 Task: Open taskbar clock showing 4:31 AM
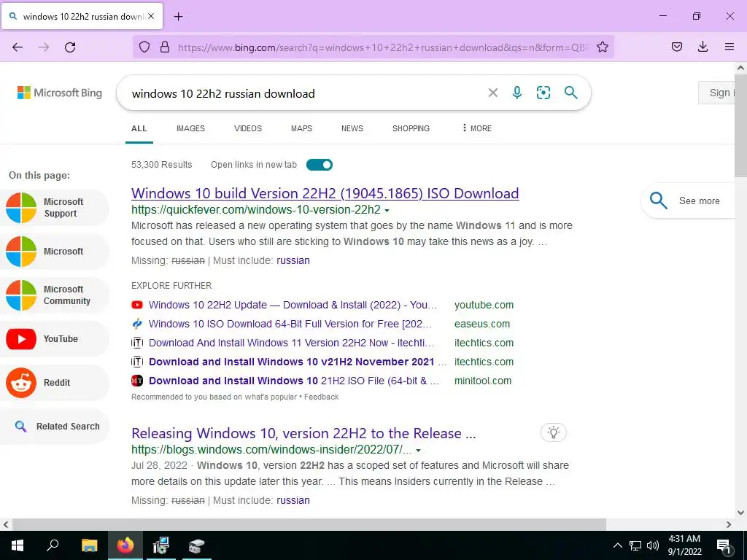(x=684, y=545)
